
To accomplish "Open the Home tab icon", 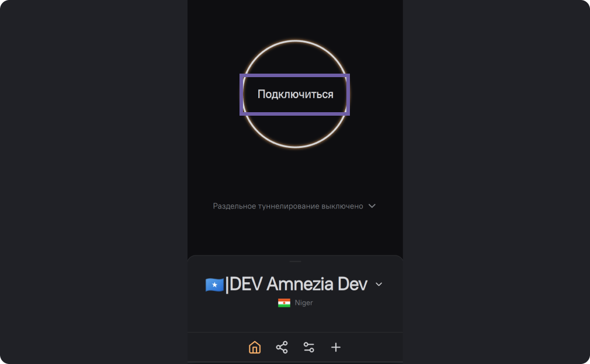I will coord(255,347).
